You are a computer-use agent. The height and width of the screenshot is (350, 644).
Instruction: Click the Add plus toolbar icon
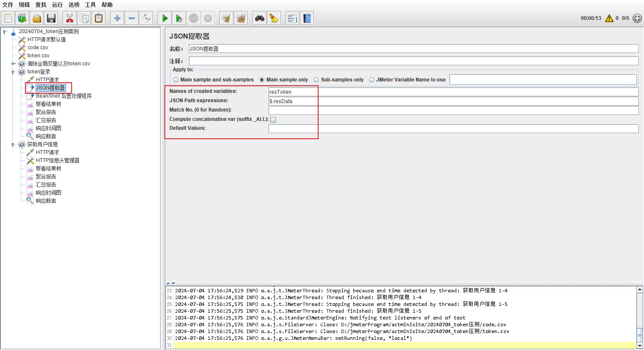(117, 18)
